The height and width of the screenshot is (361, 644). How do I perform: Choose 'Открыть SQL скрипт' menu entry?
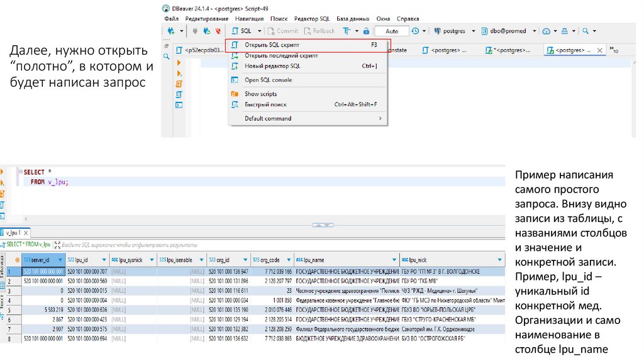pos(272,45)
